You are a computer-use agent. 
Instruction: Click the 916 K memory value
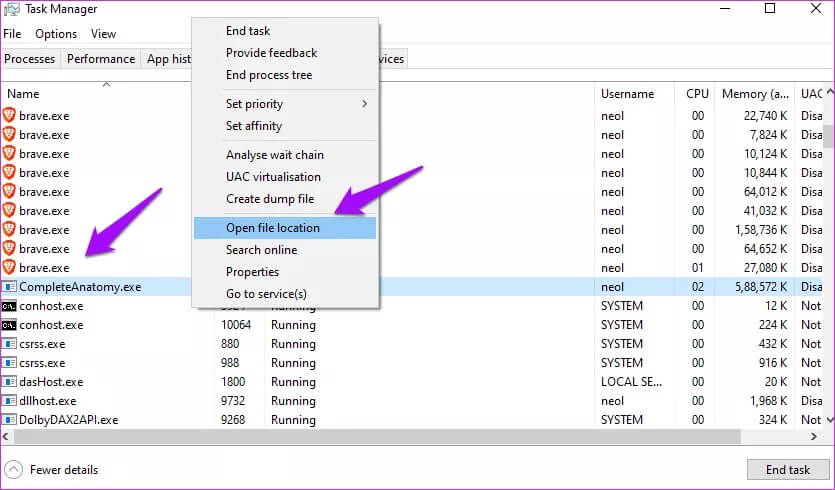coord(773,363)
